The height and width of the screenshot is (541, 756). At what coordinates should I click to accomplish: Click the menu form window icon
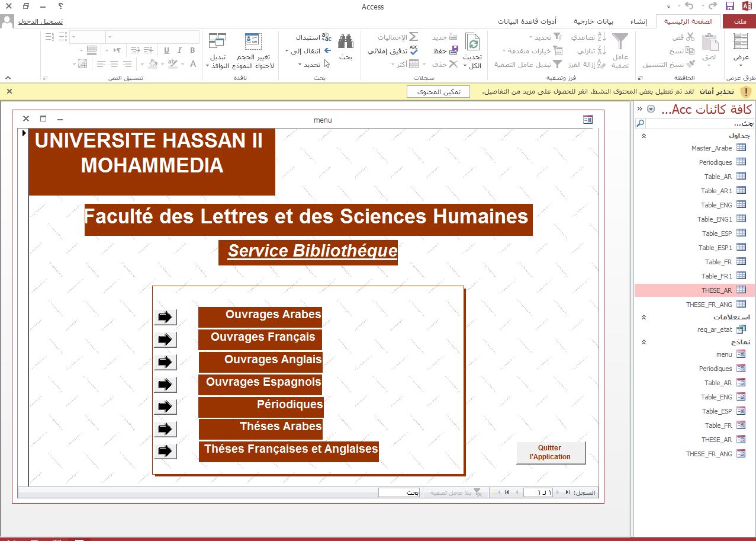[x=587, y=120]
